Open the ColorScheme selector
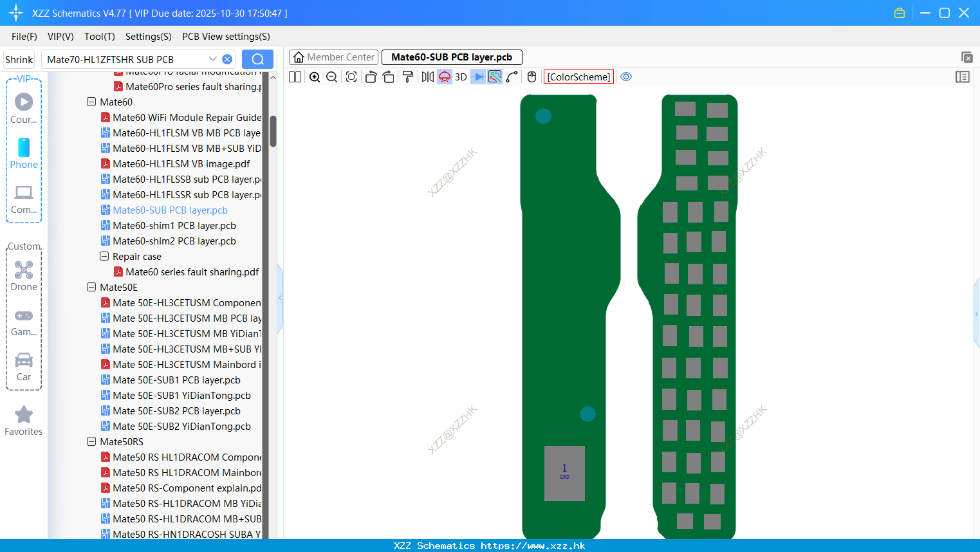The height and width of the screenshot is (552, 980). coord(578,77)
